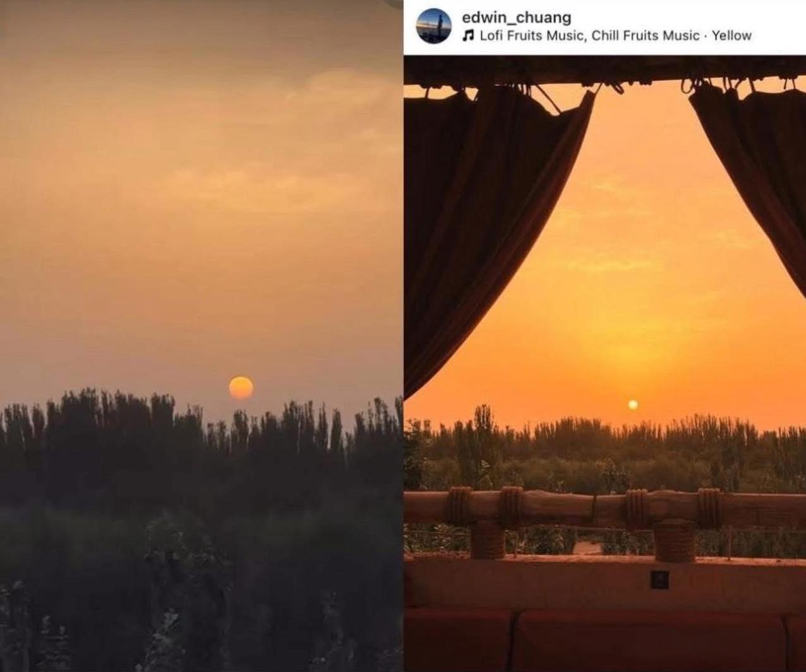Viewport: 806px width, 672px height.
Task: Click the edwin_chuang username
Action: (516, 17)
